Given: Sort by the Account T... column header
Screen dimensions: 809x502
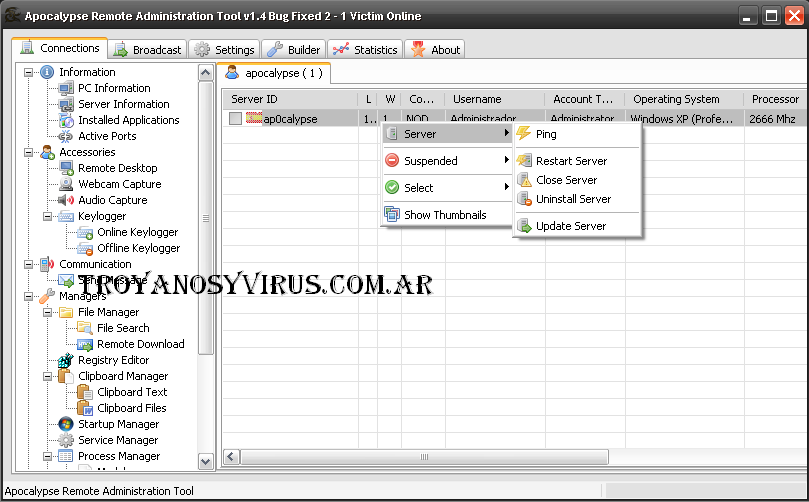Looking at the screenshot, I should tap(585, 99).
